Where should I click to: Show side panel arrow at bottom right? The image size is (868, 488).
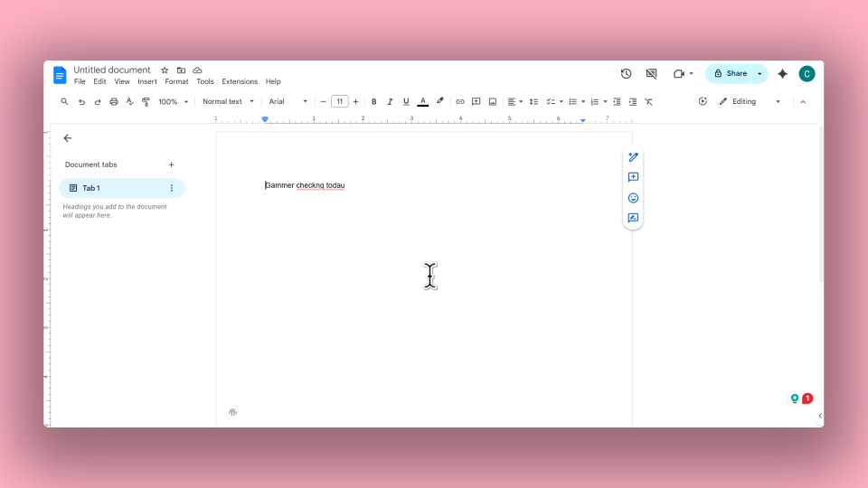click(820, 416)
